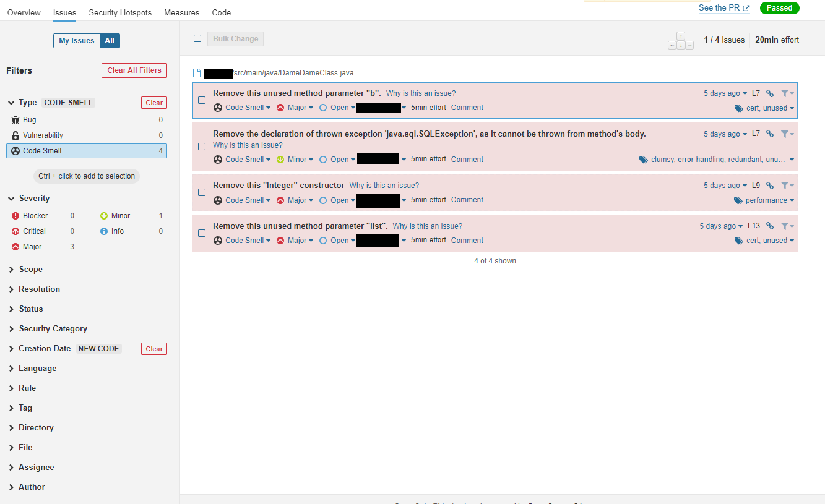Open the 'See the PR' link
Screen dimensions: 825x504
(x=720, y=7)
